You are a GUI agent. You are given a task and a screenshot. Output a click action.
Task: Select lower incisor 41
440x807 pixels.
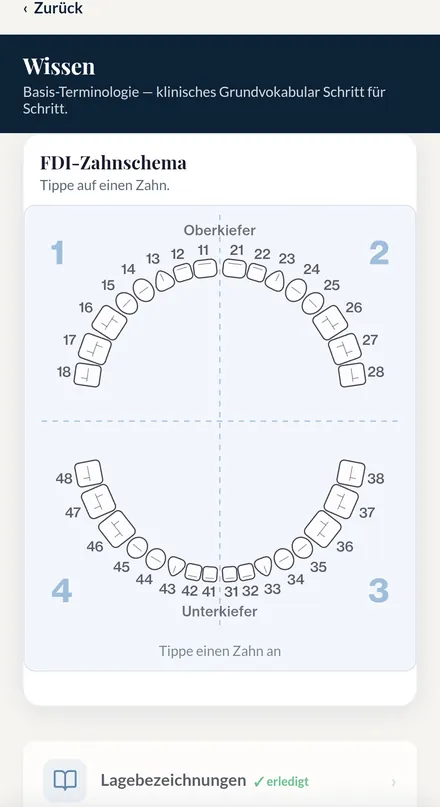209,574
